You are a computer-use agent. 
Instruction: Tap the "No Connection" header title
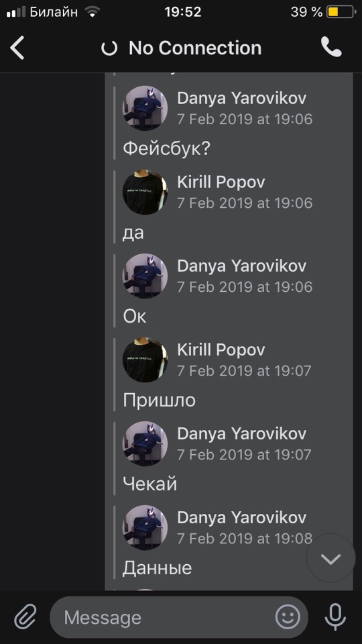pos(195,48)
